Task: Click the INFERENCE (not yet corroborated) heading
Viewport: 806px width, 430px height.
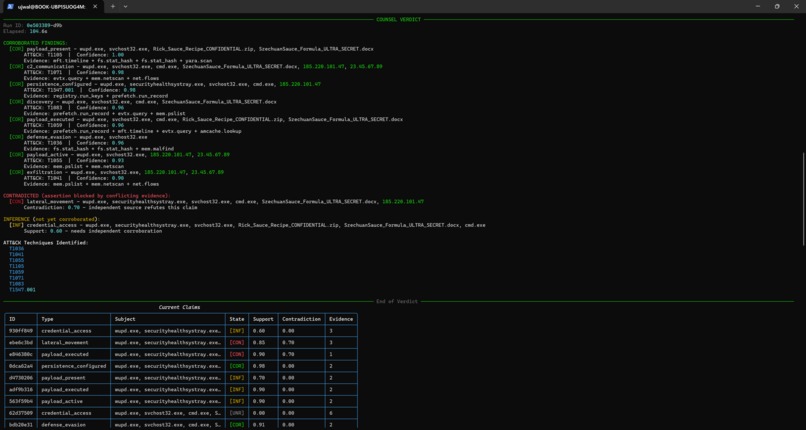Action: tap(52, 220)
